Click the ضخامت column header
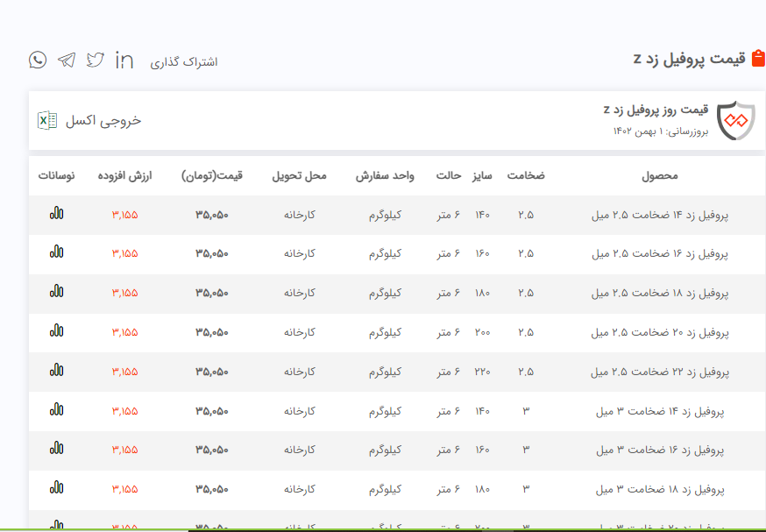The image size is (766, 532). click(x=525, y=175)
